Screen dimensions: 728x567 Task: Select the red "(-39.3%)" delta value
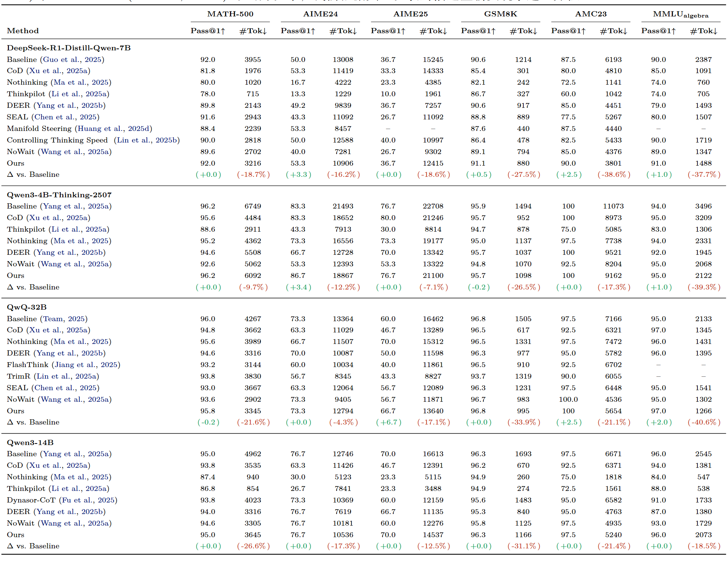coord(704,287)
